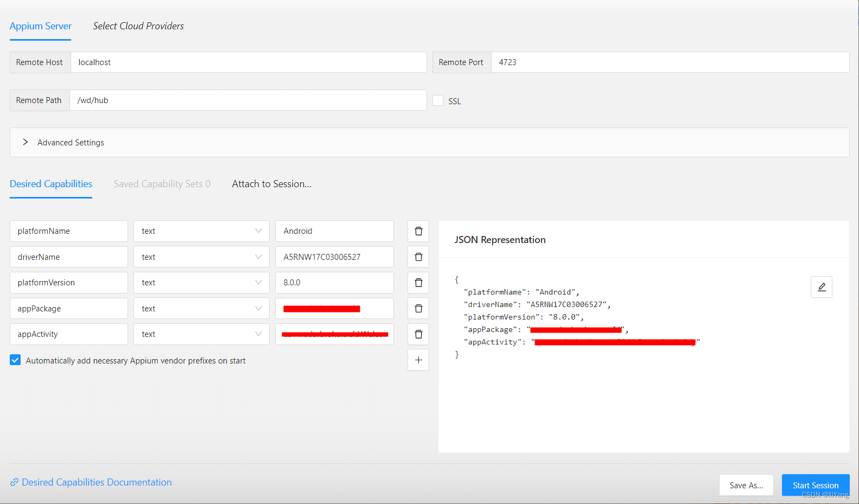Toggle automatically add Appium vendor prefixes
This screenshot has height=504, width=859.
15,360
